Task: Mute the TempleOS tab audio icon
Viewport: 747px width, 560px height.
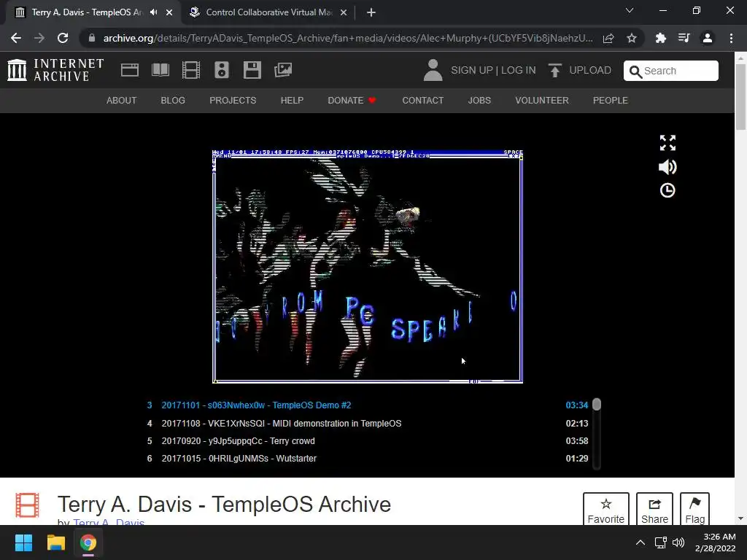Action: tap(153, 12)
